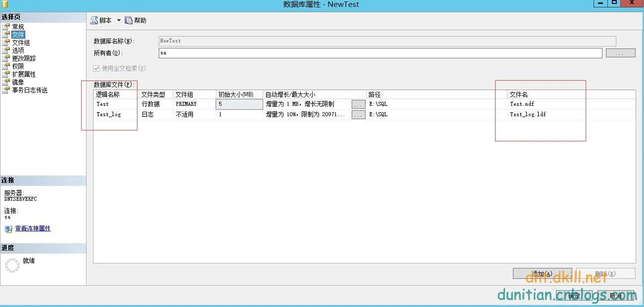644x307 pixels.
Task: Click the 文件组 column header
Action: 194,94
